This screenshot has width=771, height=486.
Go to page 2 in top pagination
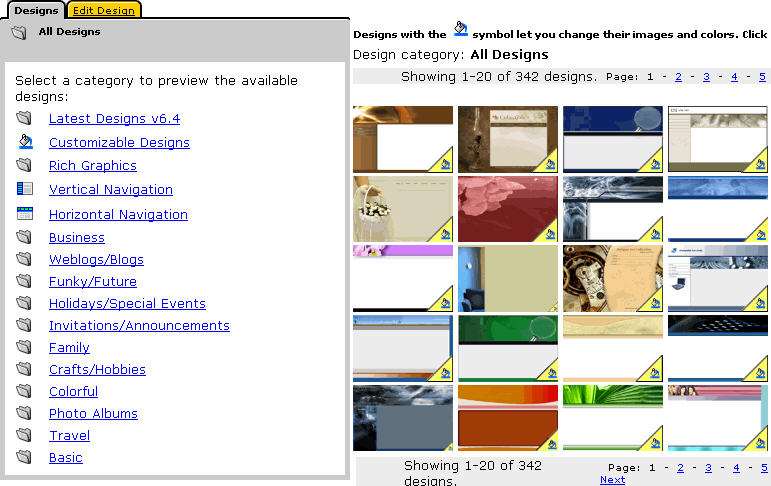click(x=679, y=77)
